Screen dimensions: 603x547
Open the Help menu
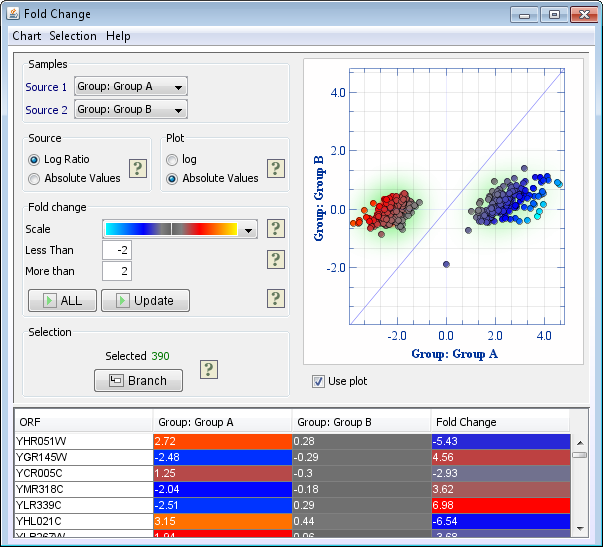tap(118, 36)
